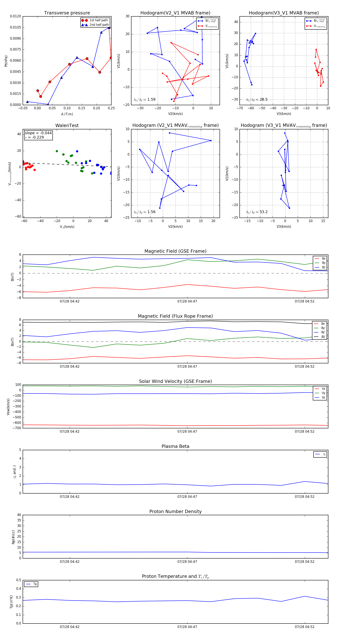Click the V_remaining legend entry in V3_V1 MVAB hodogram
This screenshot has height=644, width=351.
[316, 26]
